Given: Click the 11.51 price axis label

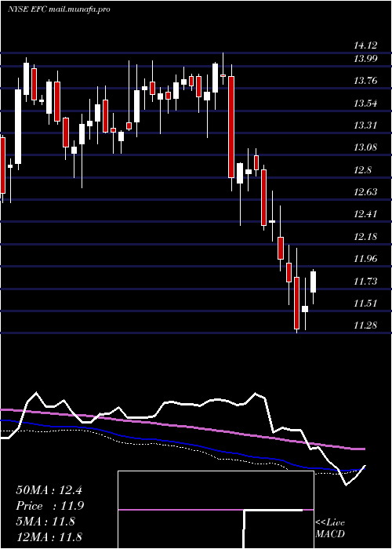Looking at the screenshot, I should click(366, 304).
